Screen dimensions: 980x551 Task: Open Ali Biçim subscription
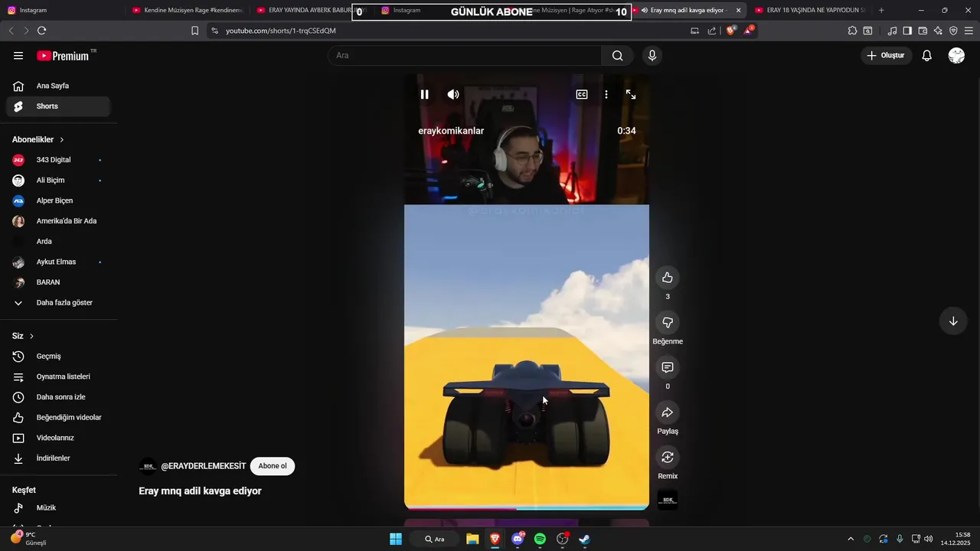58,181
